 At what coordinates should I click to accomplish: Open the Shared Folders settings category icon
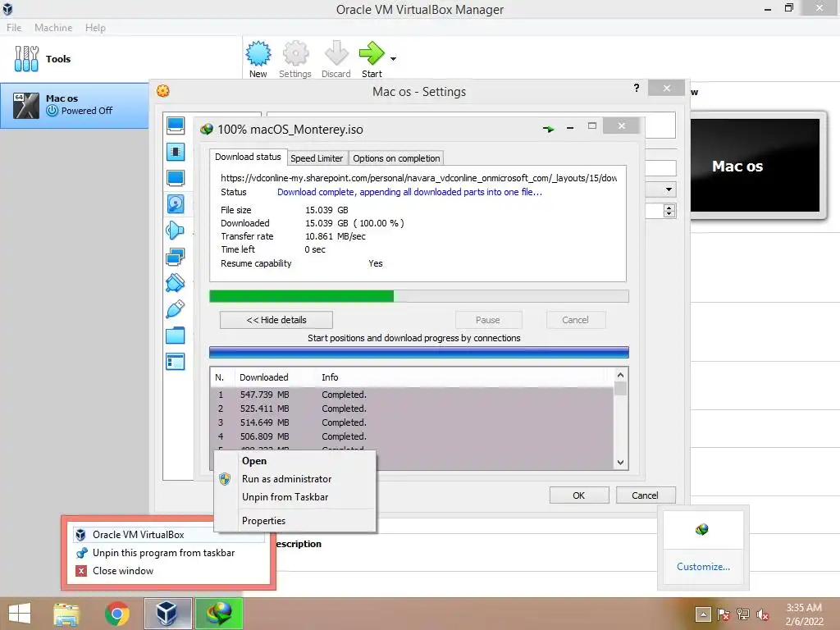click(x=176, y=336)
